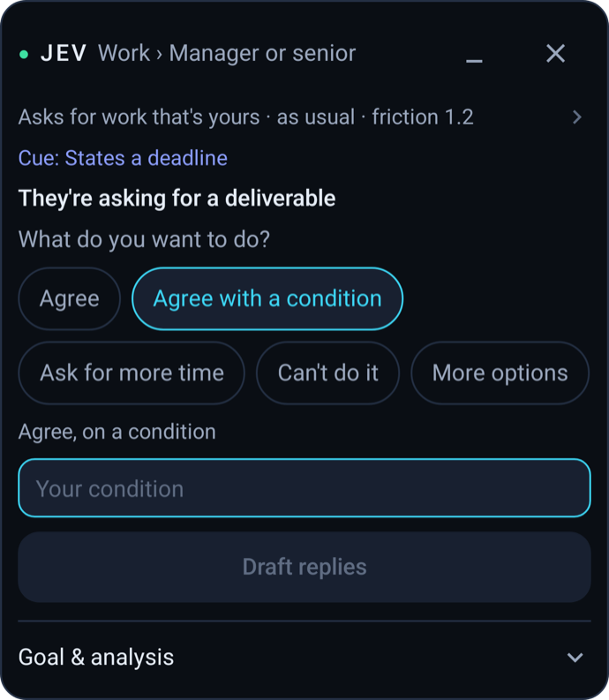Screen dimensions: 609x700
Task: Open details via the right chevron arrow
Action: click(x=577, y=117)
